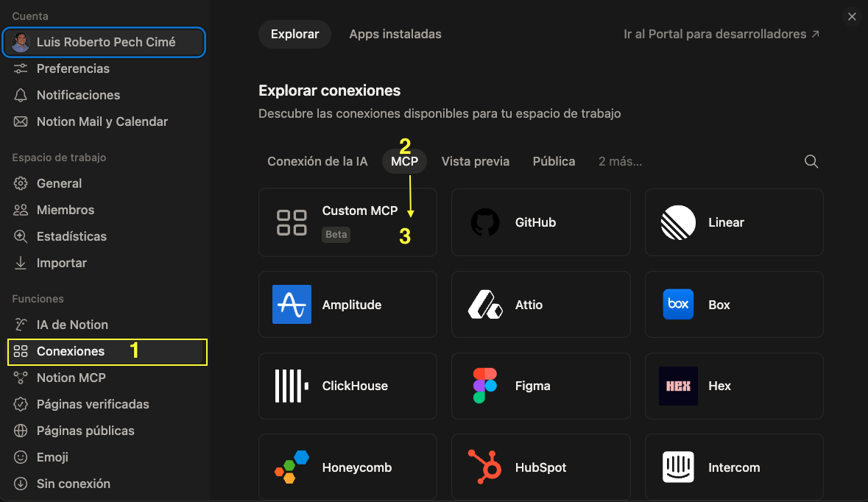Viewport: 868px width, 502px height.
Task: Click user avatar of Luis Roberto
Action: pyautogui.click(x=21, y=42)
